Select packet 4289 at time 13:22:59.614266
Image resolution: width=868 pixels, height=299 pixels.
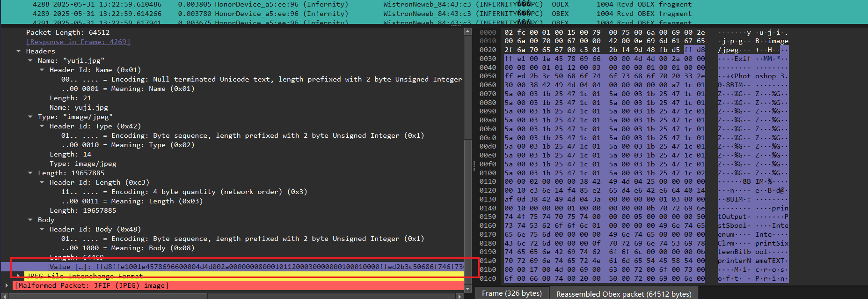187,14
